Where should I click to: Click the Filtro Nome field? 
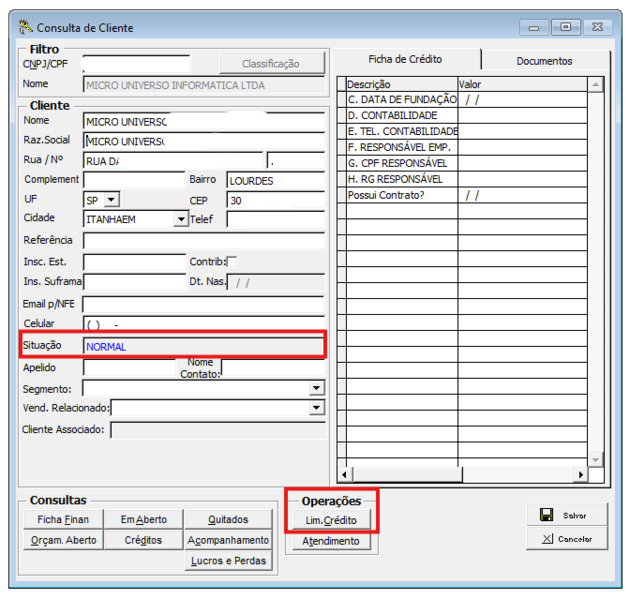[204, 85]
